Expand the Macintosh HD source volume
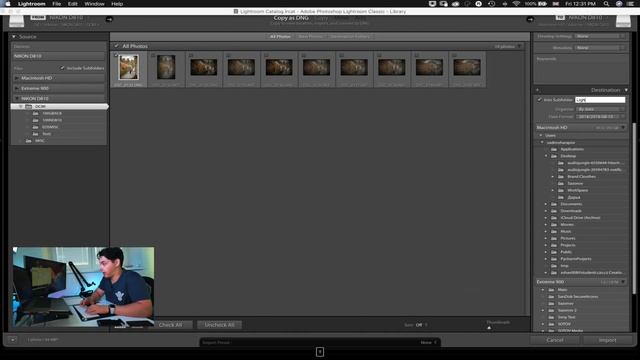 coord(17,78)
